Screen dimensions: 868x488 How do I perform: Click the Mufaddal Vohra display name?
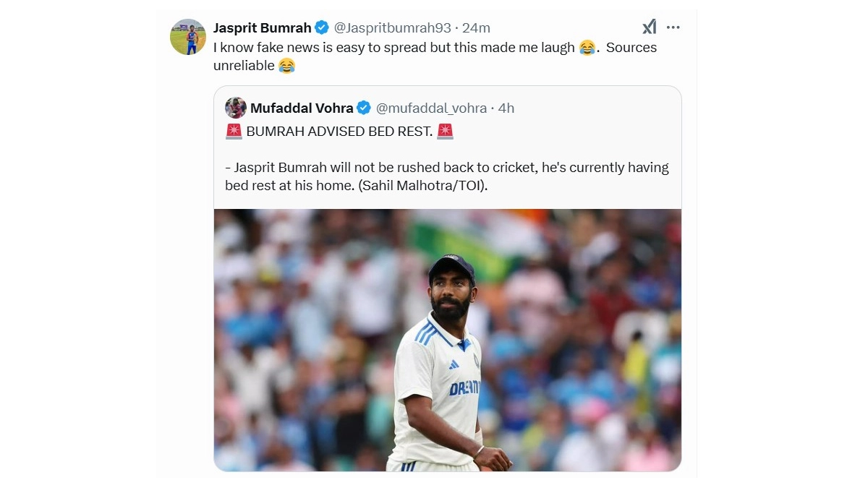(302, 108)
